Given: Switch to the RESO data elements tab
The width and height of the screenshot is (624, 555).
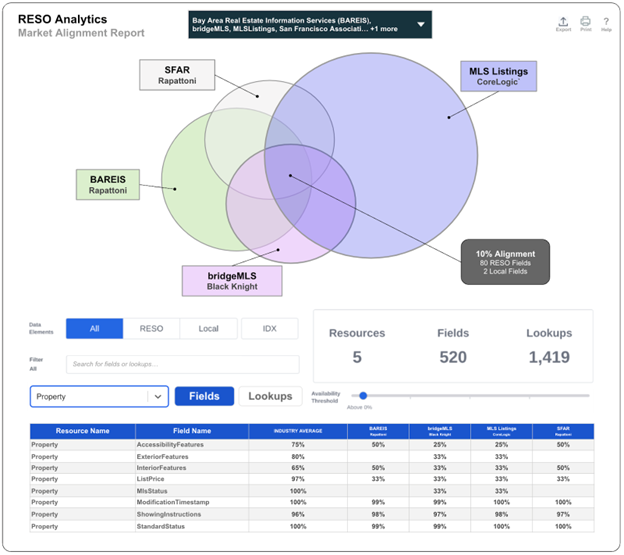Looking at the screenshot, I should coord(152,330).
